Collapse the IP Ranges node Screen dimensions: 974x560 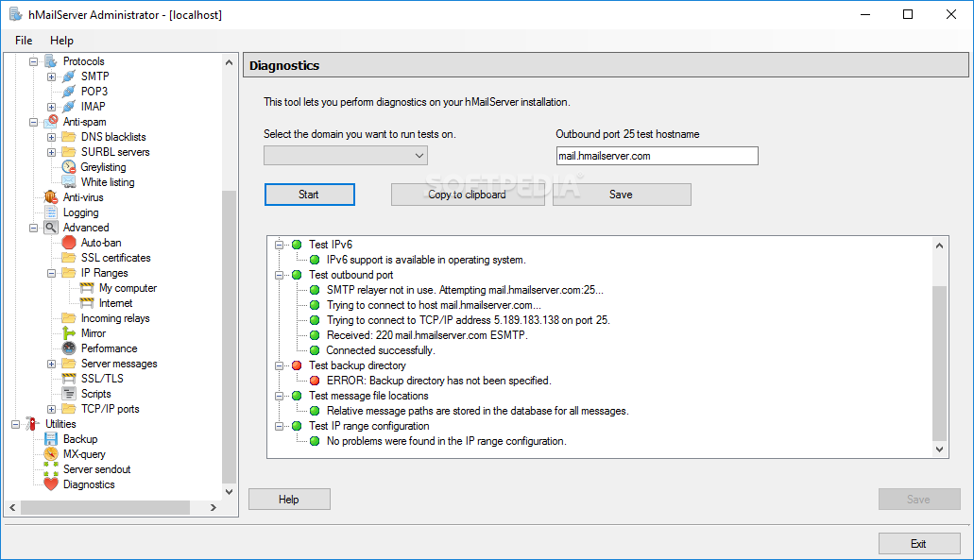point(52,273)
